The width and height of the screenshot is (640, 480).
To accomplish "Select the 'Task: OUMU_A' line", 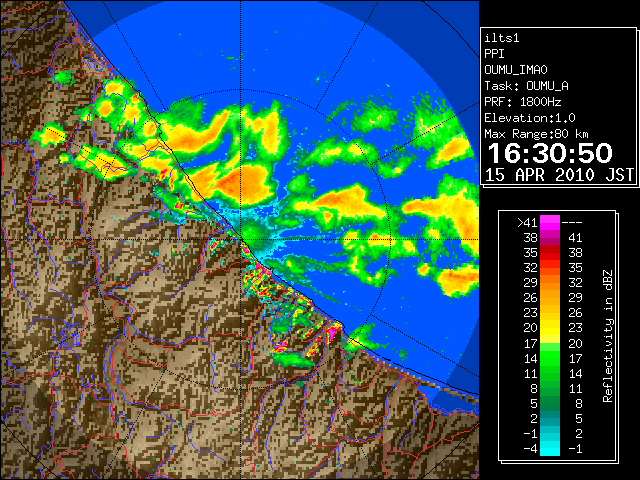I will point(526,86).
